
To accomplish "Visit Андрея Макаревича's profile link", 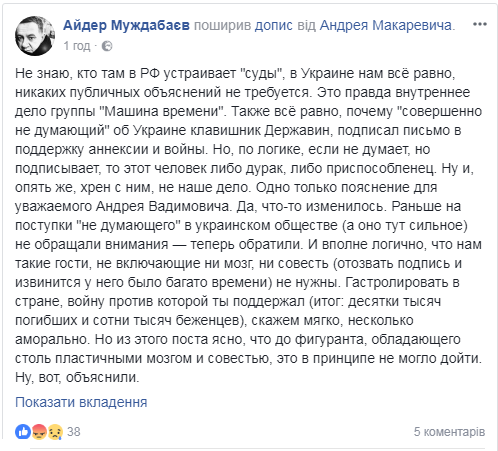I will click(386, 25).
